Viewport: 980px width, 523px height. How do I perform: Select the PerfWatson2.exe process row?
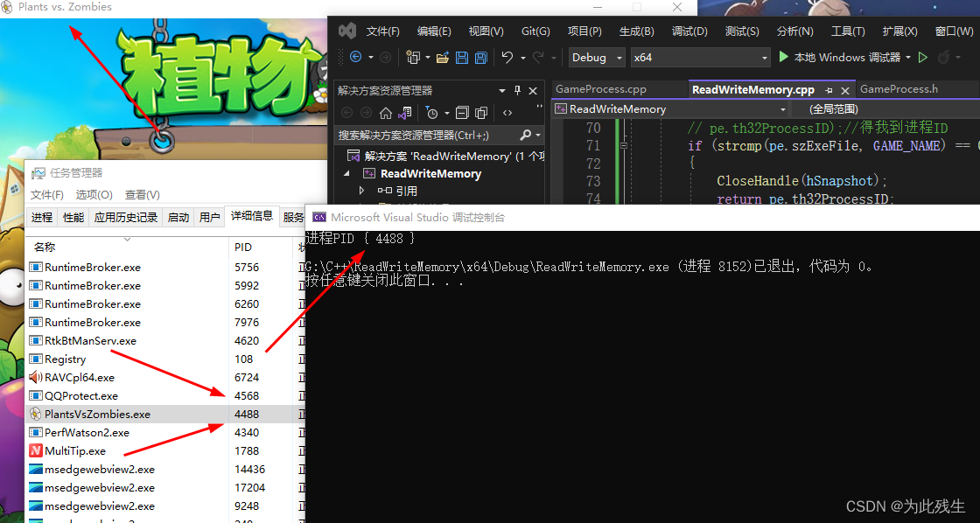(x=165, y=432)
